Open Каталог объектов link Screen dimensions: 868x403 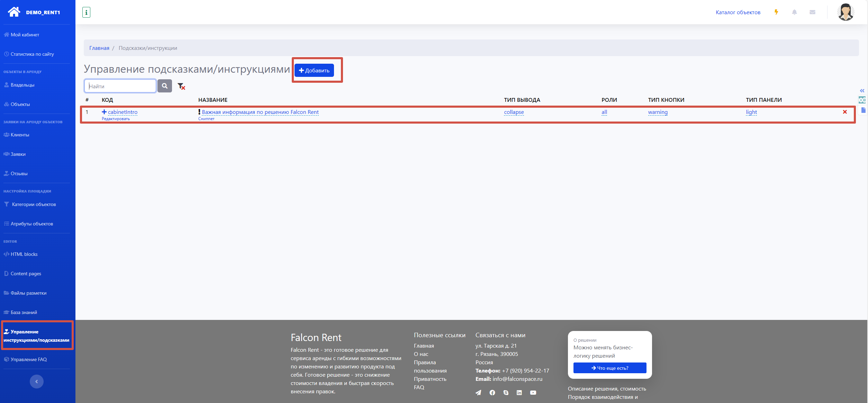point(738,12)
